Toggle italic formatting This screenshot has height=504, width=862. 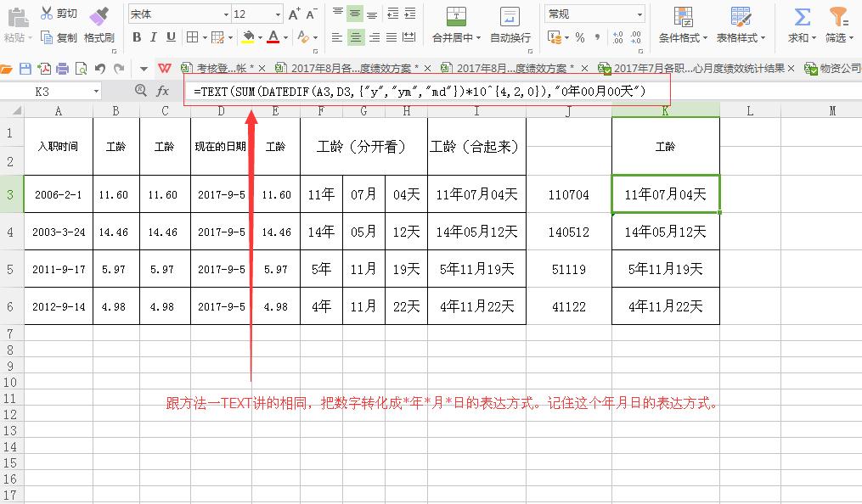[153, 38]
